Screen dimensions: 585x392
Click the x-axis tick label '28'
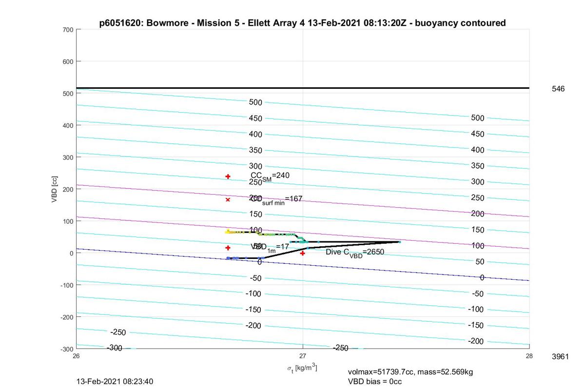point(529,356)
